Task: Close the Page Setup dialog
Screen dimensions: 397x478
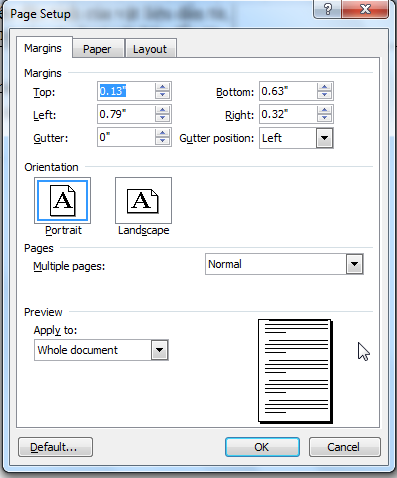Action: 365,9
